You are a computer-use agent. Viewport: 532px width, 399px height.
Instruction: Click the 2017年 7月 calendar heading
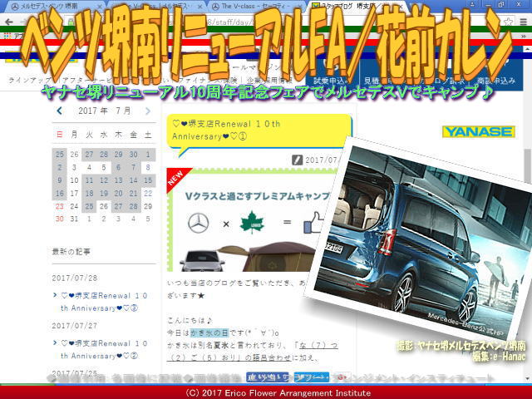coord(104,111)
